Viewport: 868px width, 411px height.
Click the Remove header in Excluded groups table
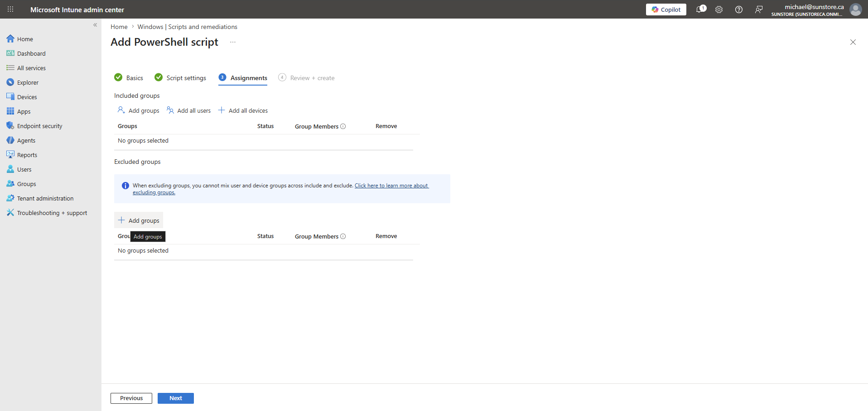pyautogui.click(x=386, y=236)
